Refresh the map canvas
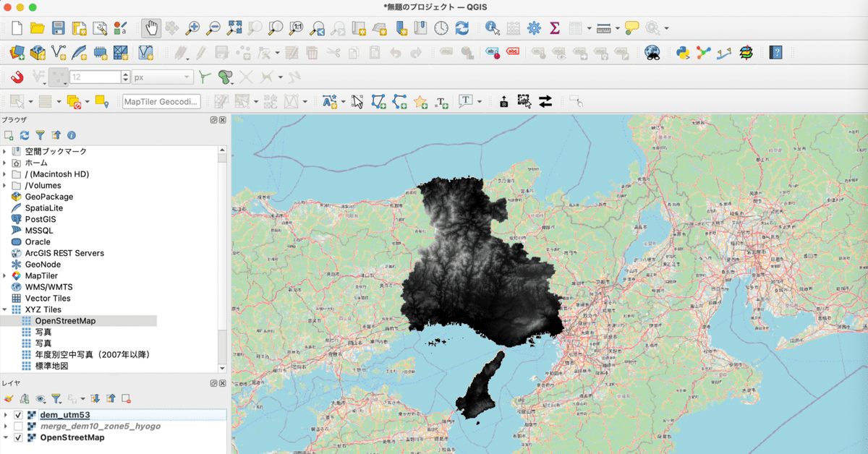 [x=463, y=27]
